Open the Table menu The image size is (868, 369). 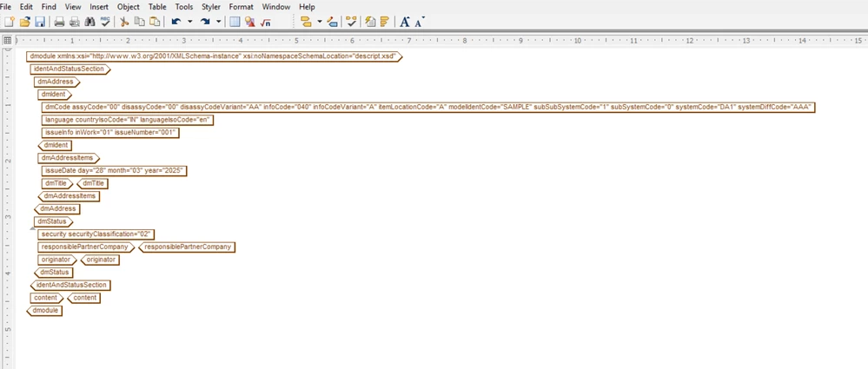pos(157,7)
